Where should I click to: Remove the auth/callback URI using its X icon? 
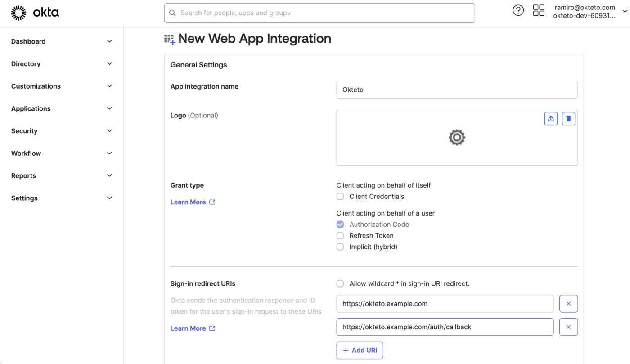click(568, 327)
